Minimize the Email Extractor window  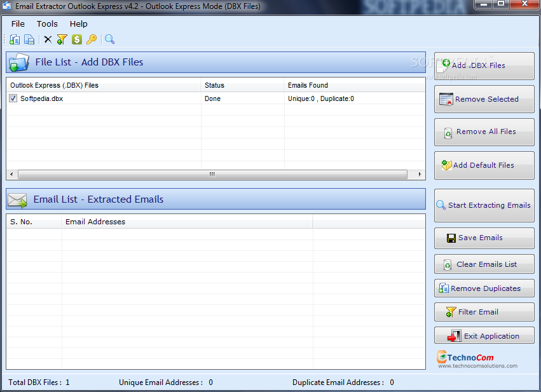click(x=484, y=4)
